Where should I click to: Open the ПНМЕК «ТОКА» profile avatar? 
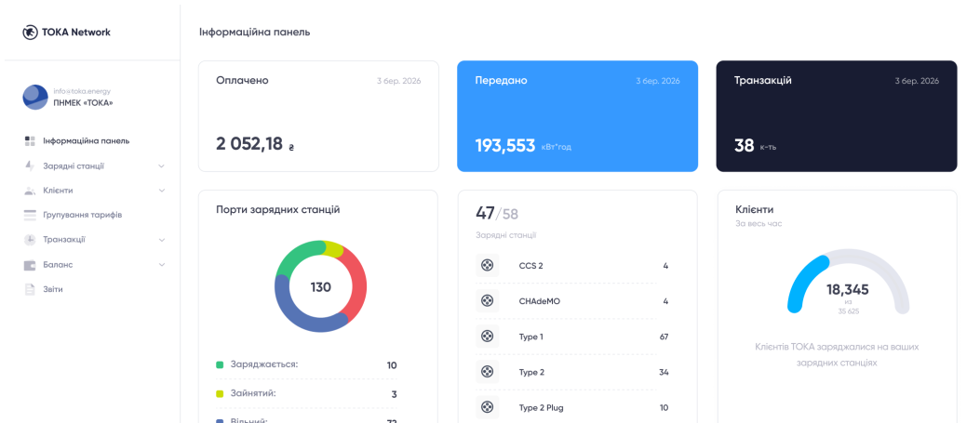pos(35,97)
